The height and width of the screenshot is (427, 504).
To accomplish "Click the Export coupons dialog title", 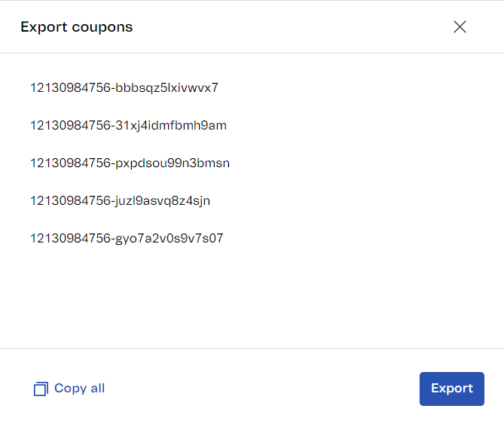I will click(x=76, y=27).
